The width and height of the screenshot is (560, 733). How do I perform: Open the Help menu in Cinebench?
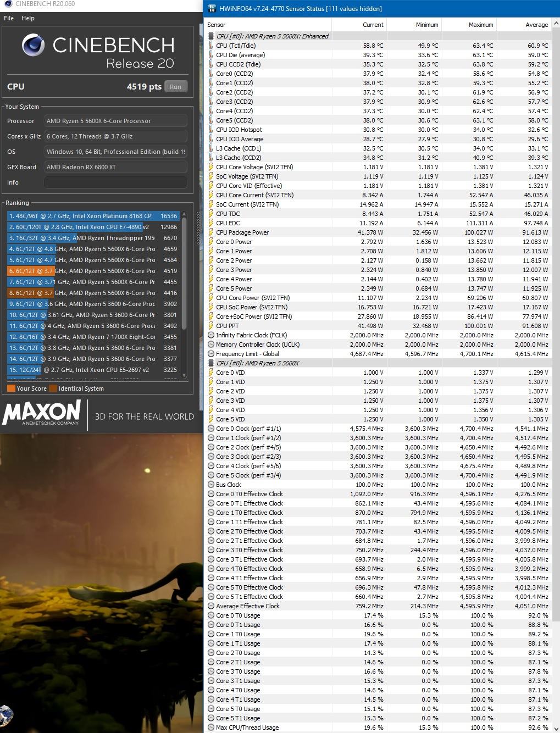tap(28, 18)
